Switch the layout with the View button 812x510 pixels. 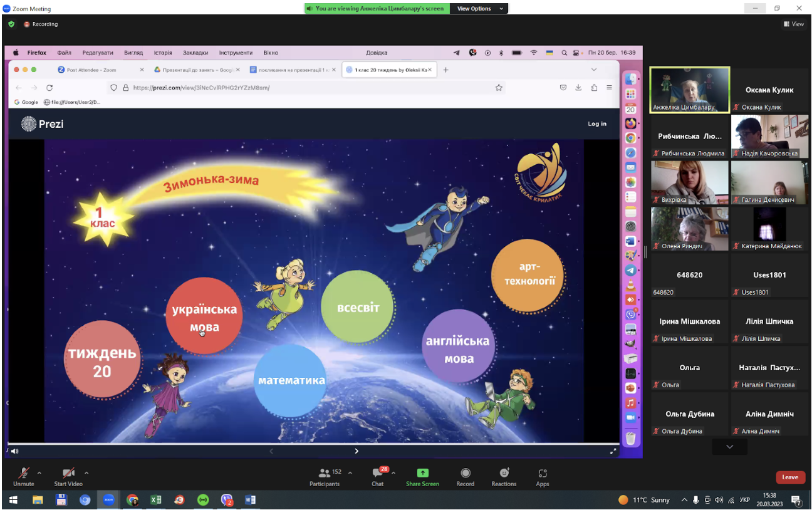(794, 24)
